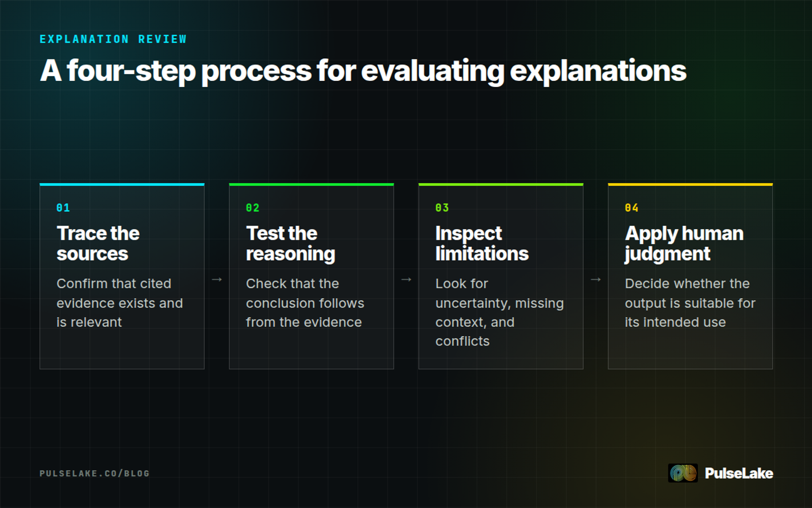The height and width of the screenshot is (508, 812).
Task: Click 'Check that the conclusion follows' description
Action: point(305,303)
